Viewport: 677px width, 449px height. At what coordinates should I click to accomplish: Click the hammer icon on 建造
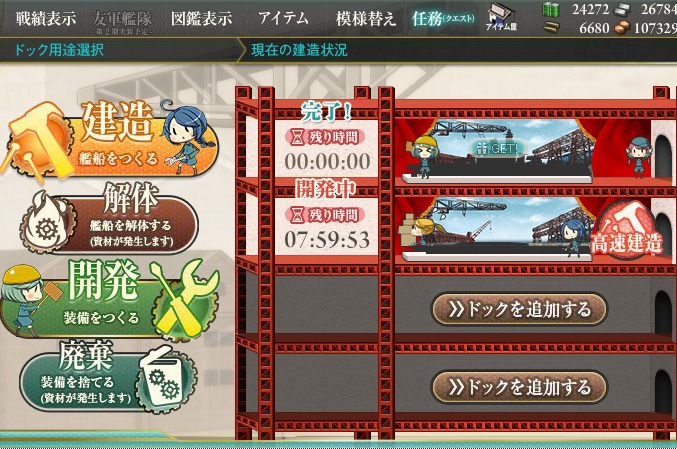click(x=37, y=142)
